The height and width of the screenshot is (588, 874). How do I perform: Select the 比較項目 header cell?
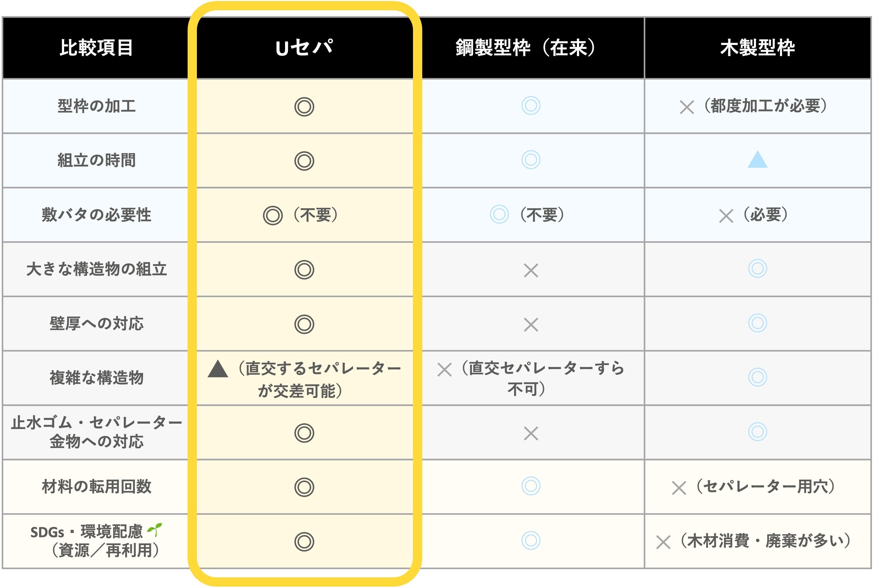click(x=96, y=48)
